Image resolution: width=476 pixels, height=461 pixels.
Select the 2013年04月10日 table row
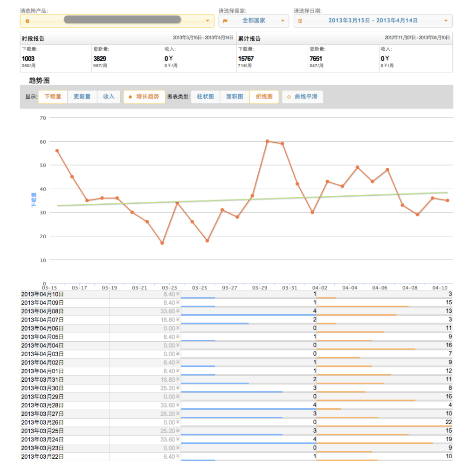coord(65,294)
